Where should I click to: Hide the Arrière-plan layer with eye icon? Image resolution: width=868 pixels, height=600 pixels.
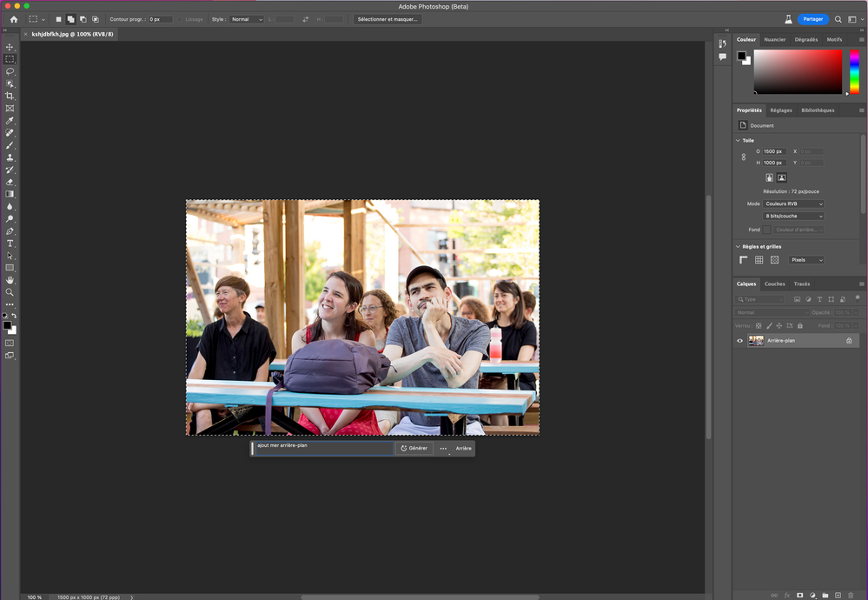pyautogui.click(x=740, y=341)
